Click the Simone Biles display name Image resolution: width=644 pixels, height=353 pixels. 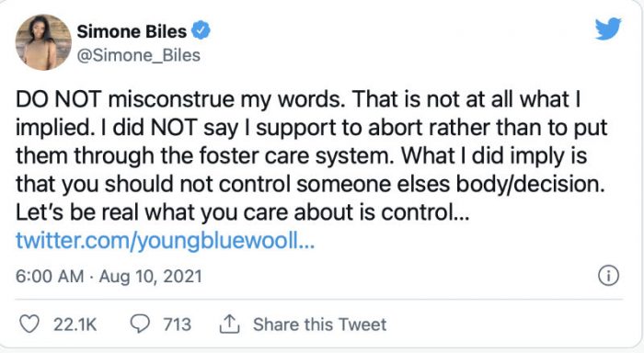tap(132, 31)
